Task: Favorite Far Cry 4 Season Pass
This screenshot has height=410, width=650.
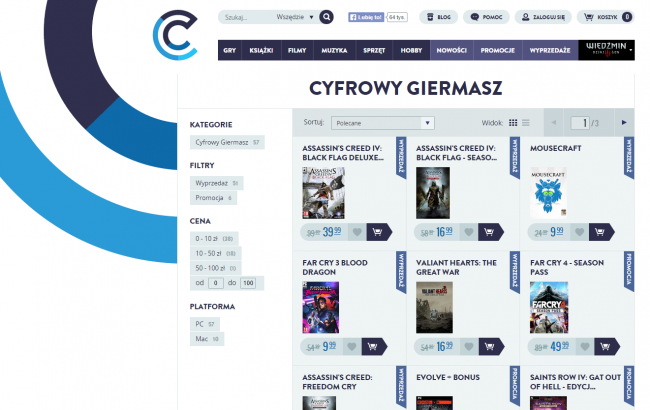Action: pos(585,347)
